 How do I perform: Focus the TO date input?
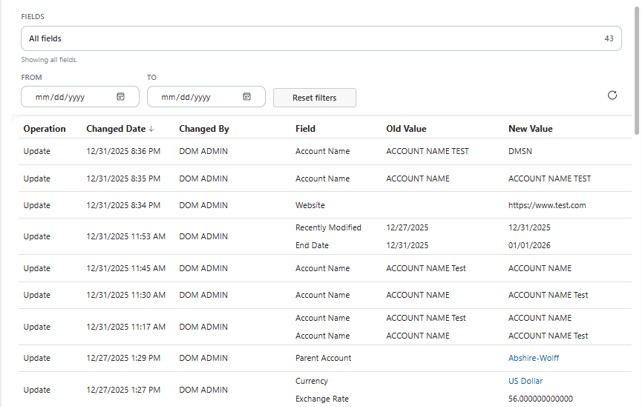click(x=206, y=97)
